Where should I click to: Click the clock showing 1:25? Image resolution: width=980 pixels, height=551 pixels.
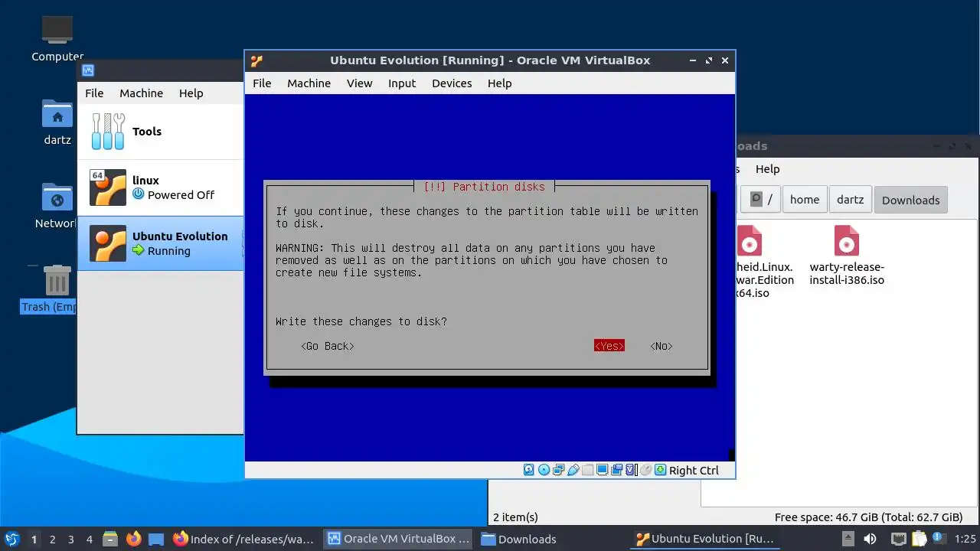tap(965, 539)
